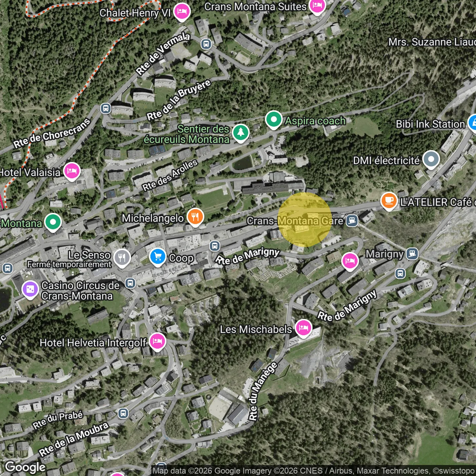Open the L'ATELIER Café orange coffee pin
Screen dimensions: 476x476
pyautogui.click(x=389, y=201)
